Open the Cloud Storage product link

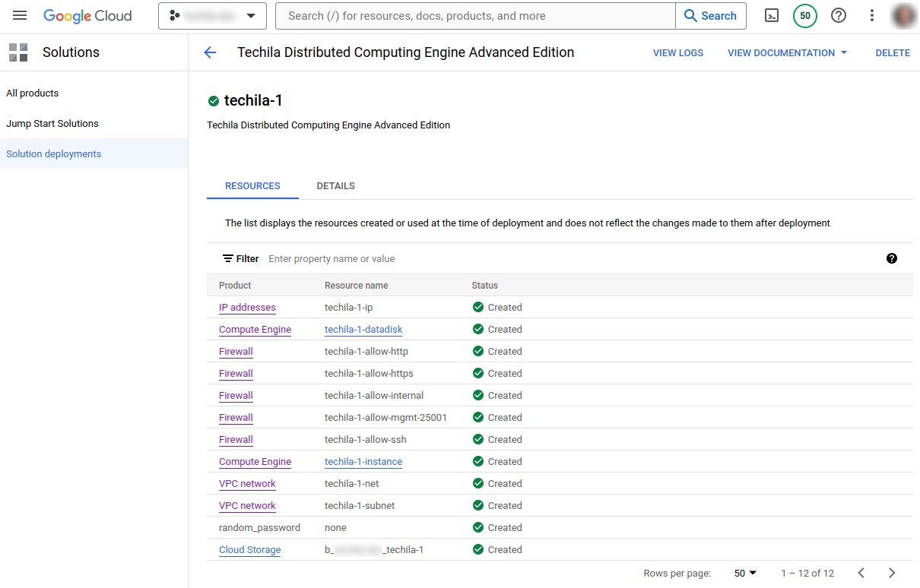pyautogui.click(x=249, y=550)
